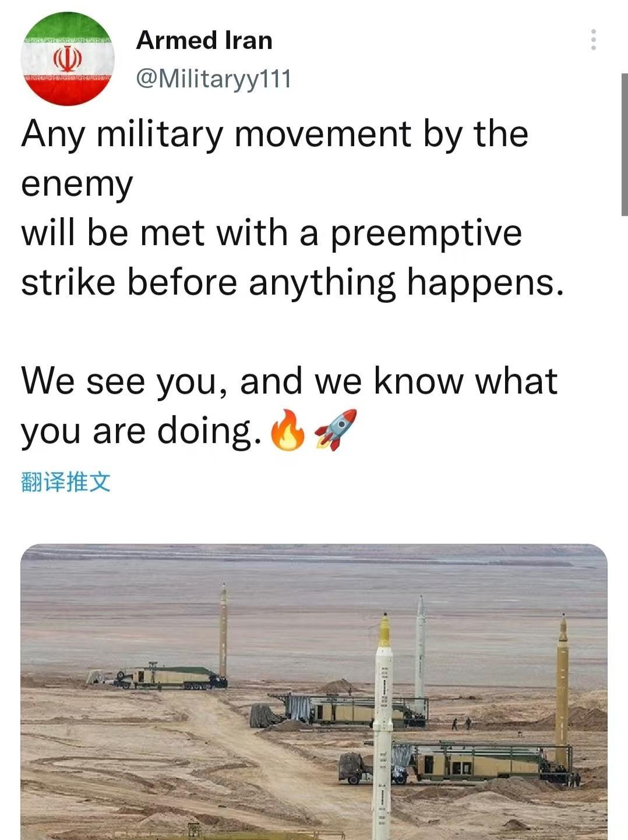Viewport: 628px width, 840px height.
Task: Open the @Militaryy111 handle
Action: point(213,79)
